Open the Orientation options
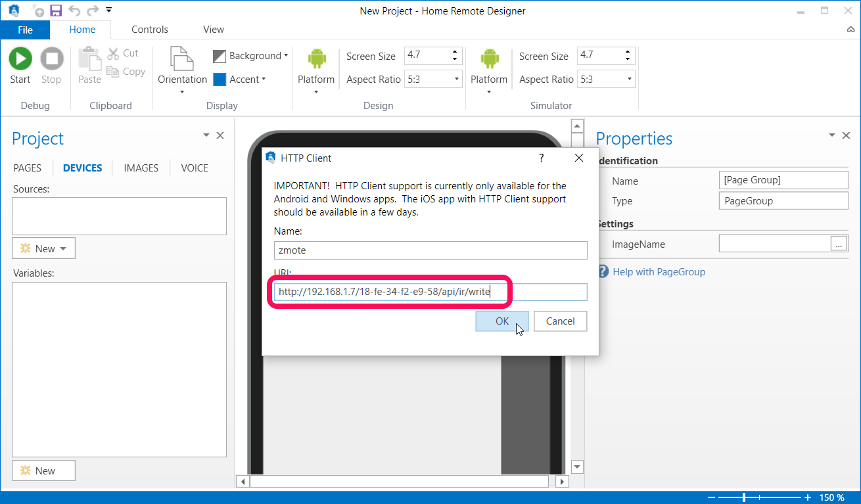 tap(183, 70)
